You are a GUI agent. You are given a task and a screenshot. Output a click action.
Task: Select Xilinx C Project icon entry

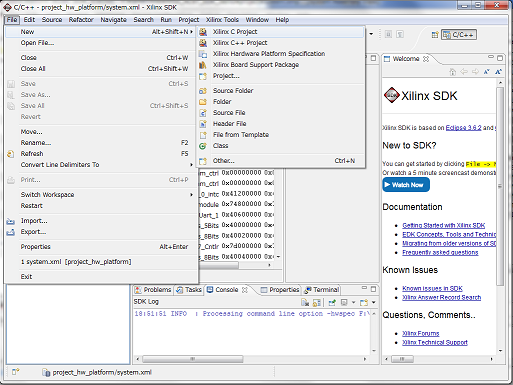[x=203, y=32]
